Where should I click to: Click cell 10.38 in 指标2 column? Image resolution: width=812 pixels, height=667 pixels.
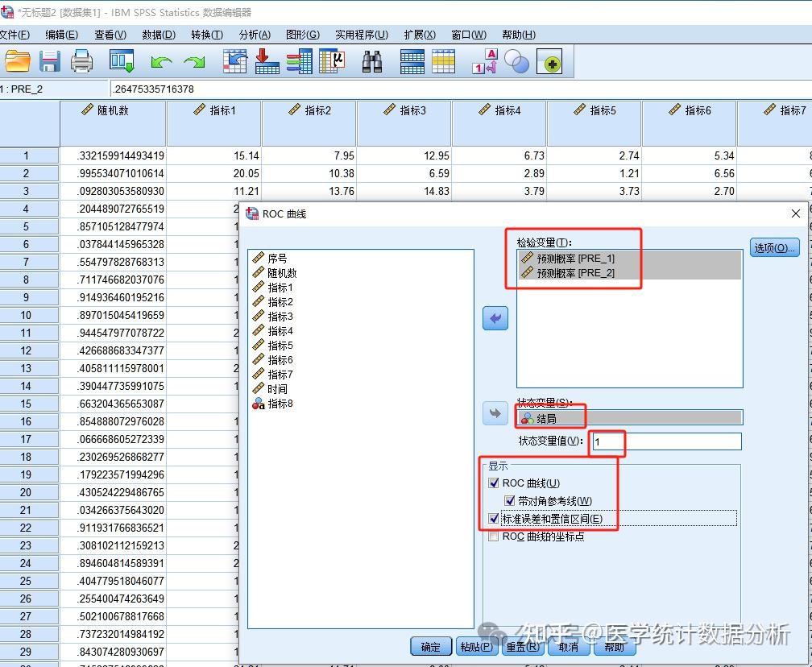(x=309, y=173)
